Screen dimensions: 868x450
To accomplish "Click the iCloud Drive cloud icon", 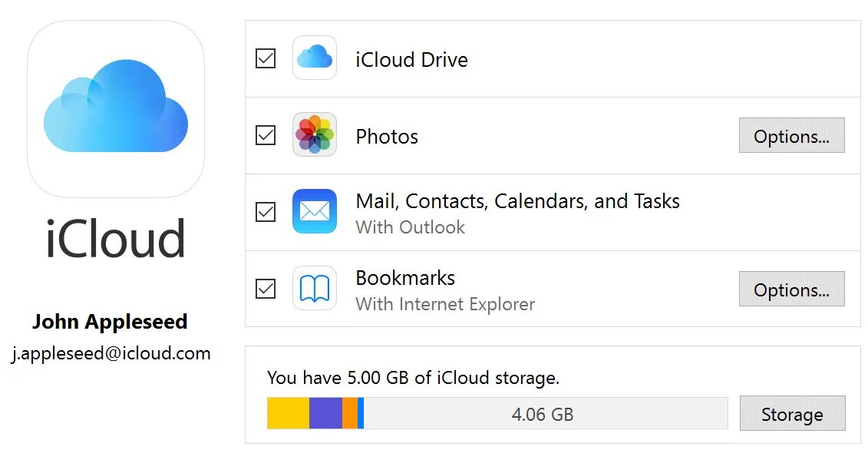I will [315, 58].
